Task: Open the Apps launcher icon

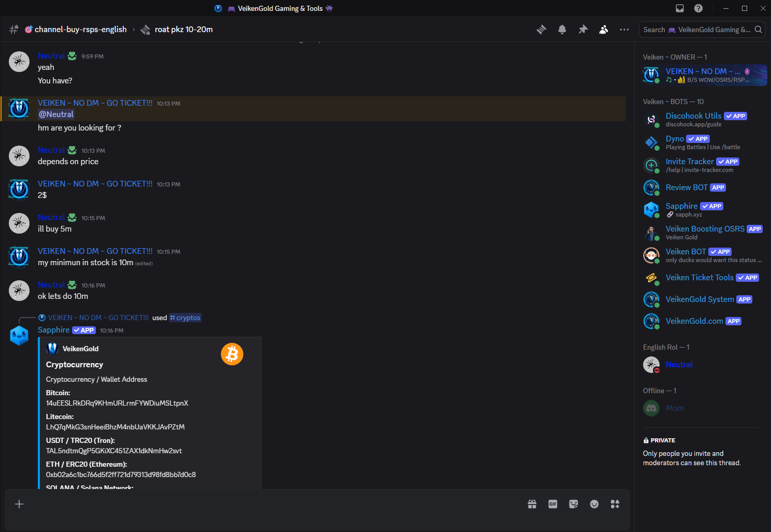Action: (615, 504)
